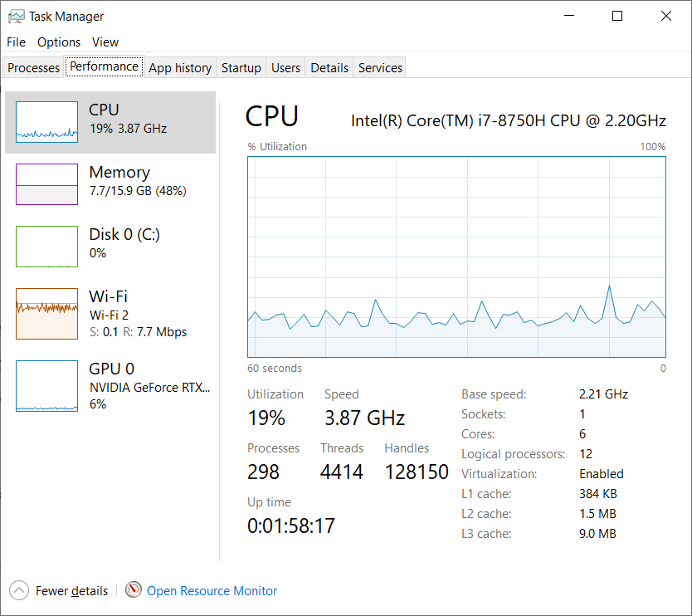Open the Wi-Fi throughput graph
Viewport: 692px width, 616px height.
coord(46,314)
